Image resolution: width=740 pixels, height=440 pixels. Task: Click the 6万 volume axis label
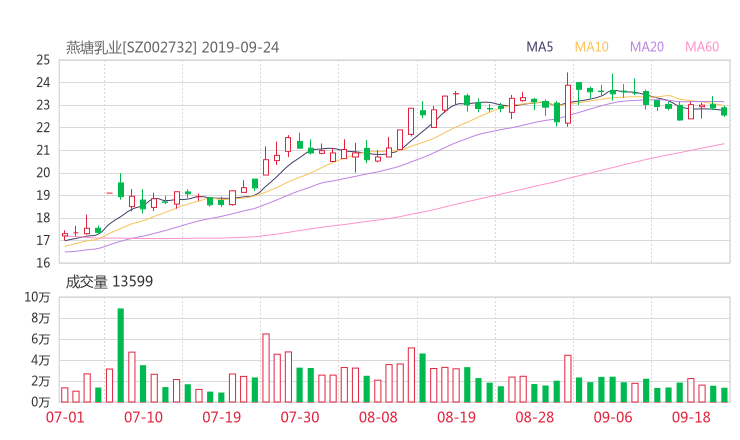tap(41, 339)
